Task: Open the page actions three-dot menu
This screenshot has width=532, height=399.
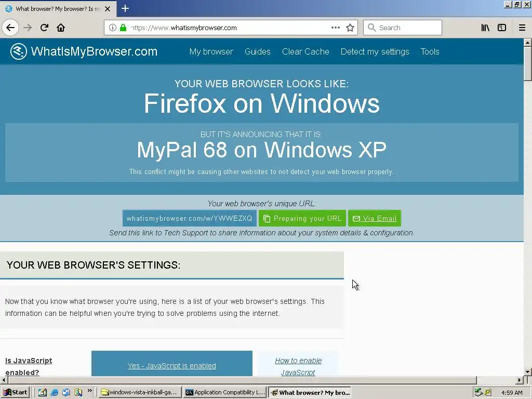Action: [335, 28]
